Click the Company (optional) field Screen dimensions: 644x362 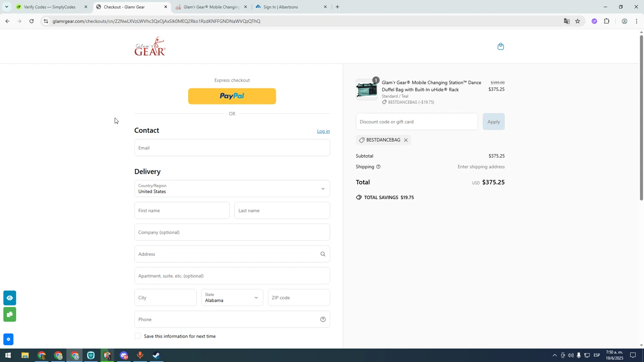[x=232, y=232]
